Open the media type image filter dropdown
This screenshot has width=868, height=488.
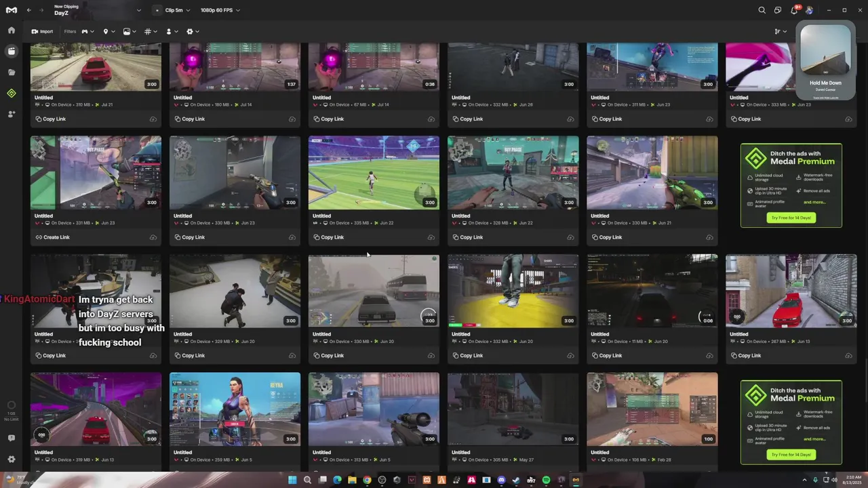(x=130, y=31)
